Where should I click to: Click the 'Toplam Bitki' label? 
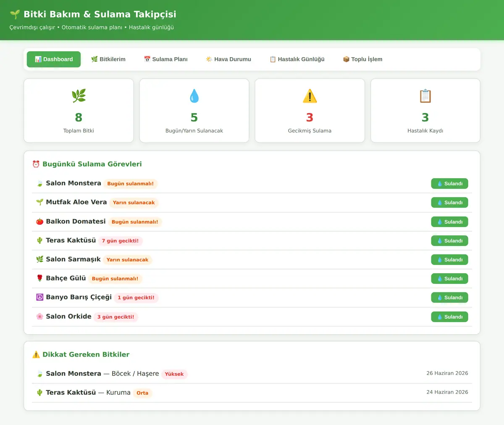pyautogui.click(x=79, y=131)
